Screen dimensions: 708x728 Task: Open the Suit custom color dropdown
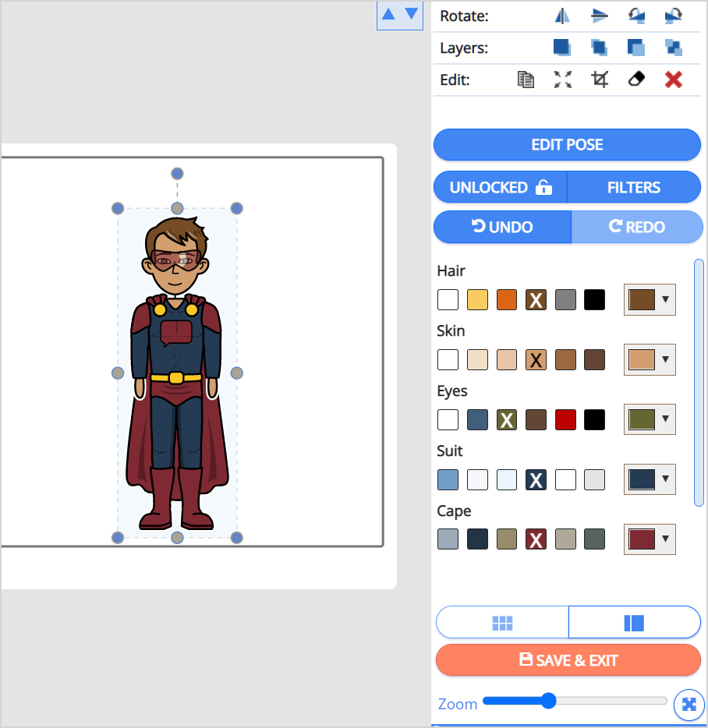pyautogui.click(x=650, y=479)
